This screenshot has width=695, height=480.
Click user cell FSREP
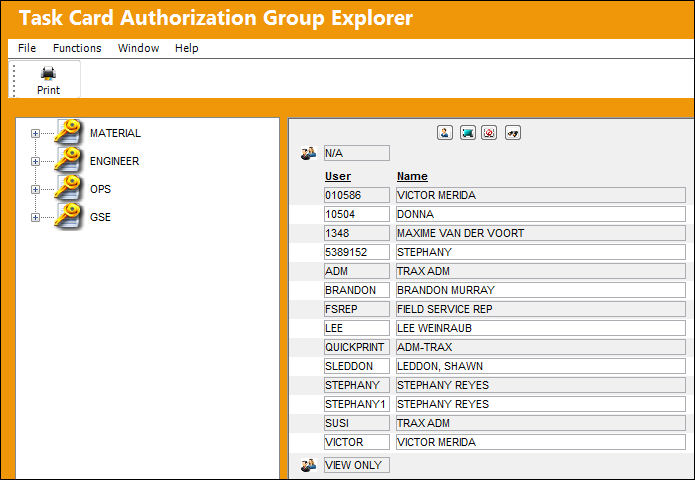[357, 309]
